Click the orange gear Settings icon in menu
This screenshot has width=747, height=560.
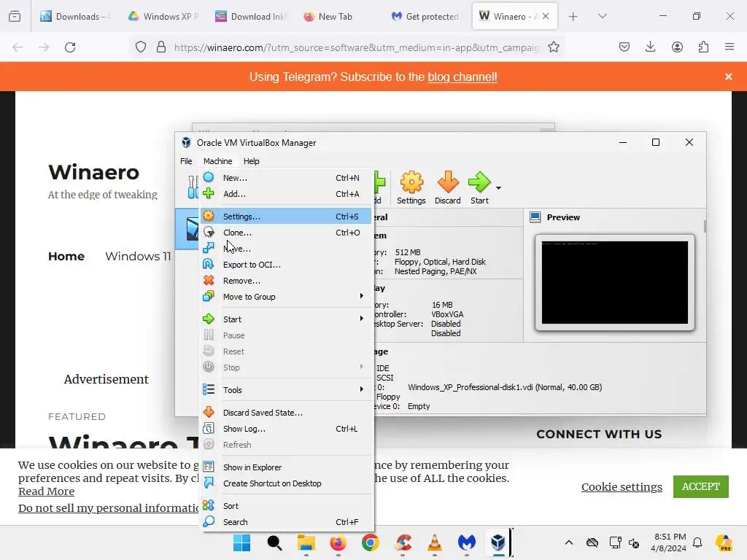209,216
